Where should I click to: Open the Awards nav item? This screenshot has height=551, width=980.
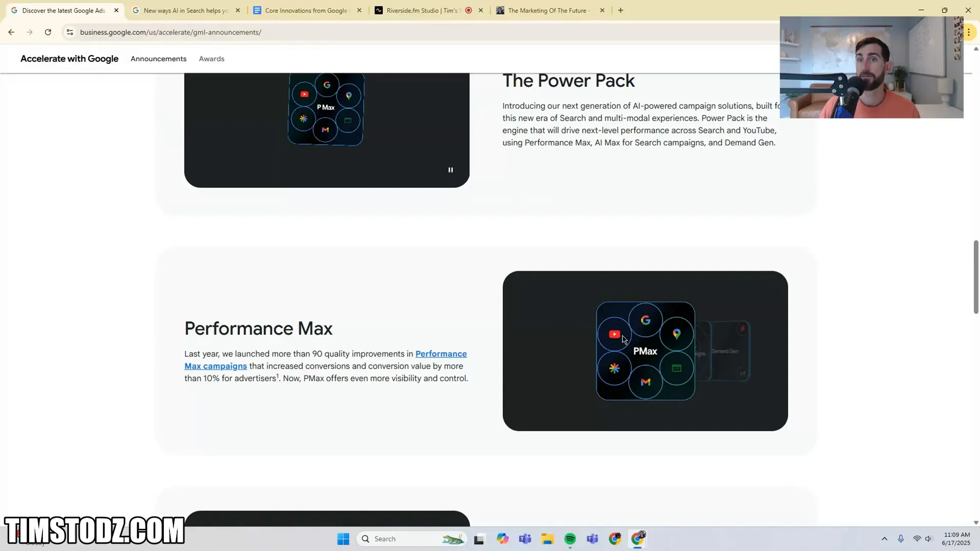[x=211, y=59]
